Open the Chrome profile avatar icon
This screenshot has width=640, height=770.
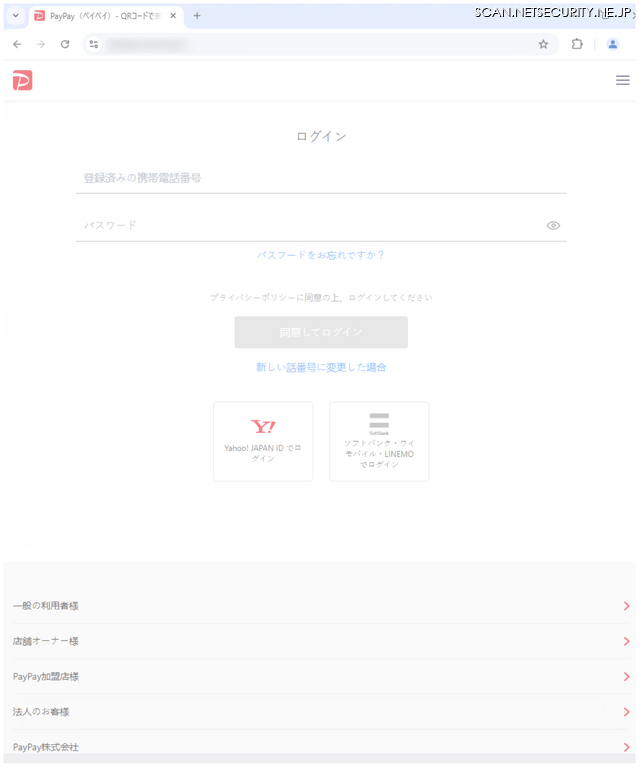[613, 44]
